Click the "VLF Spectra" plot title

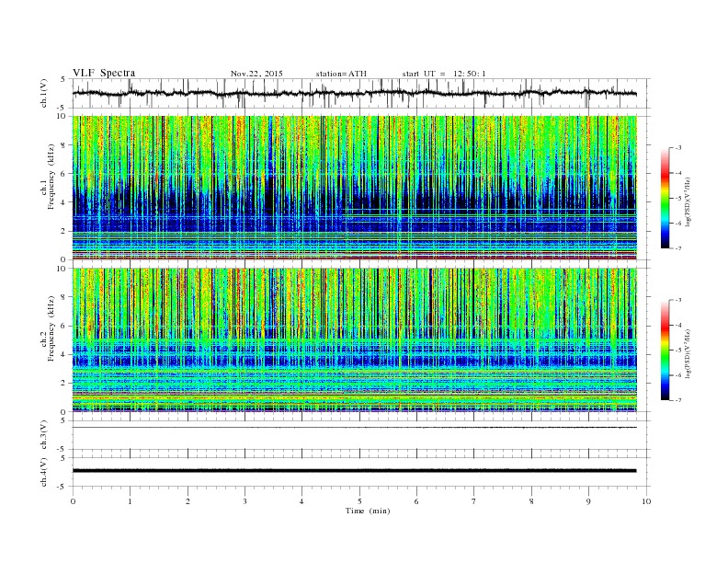(x=104, y=73)
